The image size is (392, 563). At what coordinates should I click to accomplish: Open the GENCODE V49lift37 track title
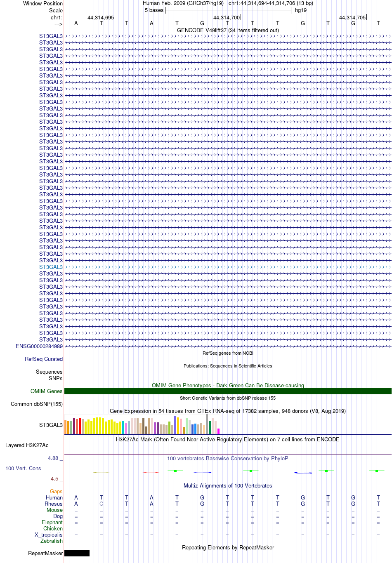pyautogui.click(x=228, y=30)
